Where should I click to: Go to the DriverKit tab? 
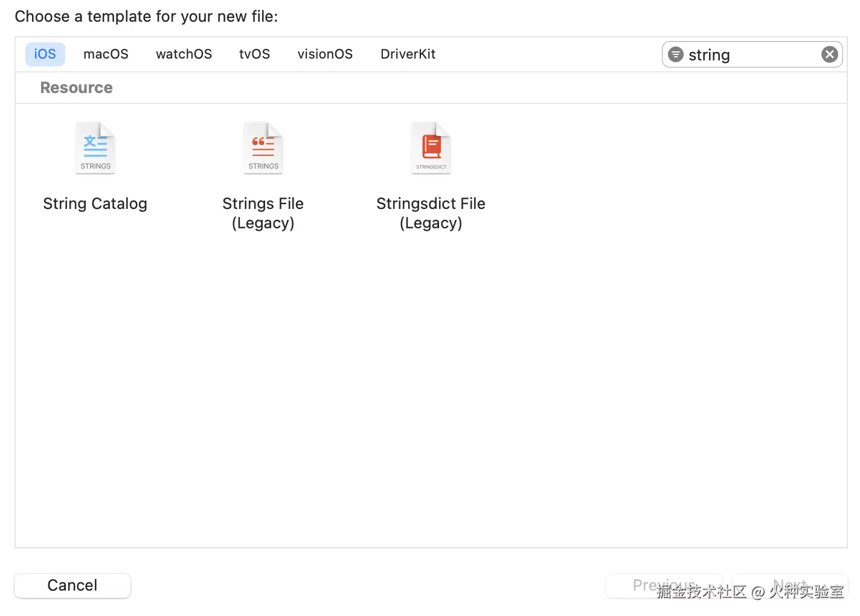[408, 54]
